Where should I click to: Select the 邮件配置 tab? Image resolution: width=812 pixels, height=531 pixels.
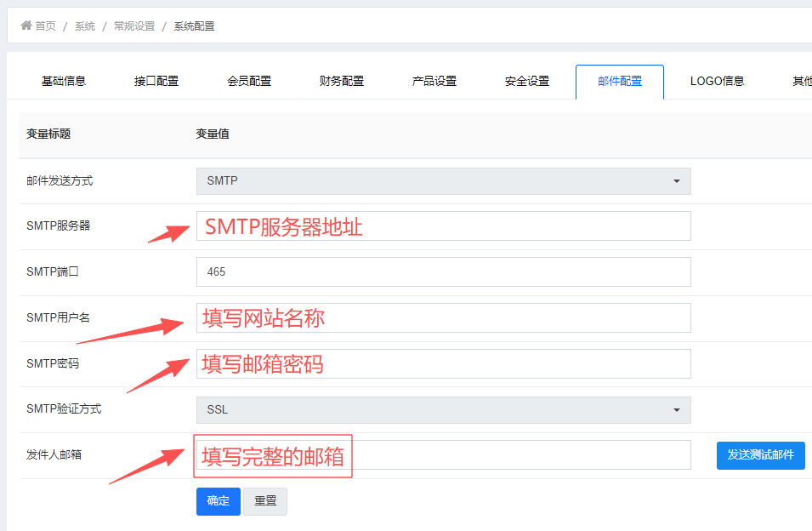tap(619, 82)
